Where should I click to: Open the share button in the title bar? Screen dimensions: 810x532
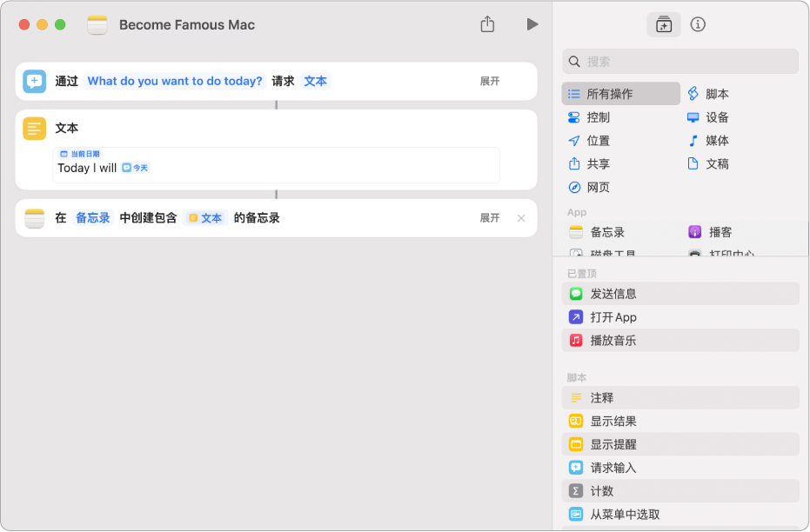point(487,24)
